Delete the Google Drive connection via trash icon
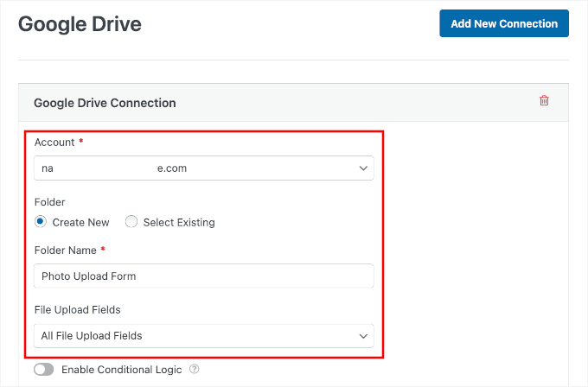The height and width of the screenshot is (387, 588). coord(544,101)
